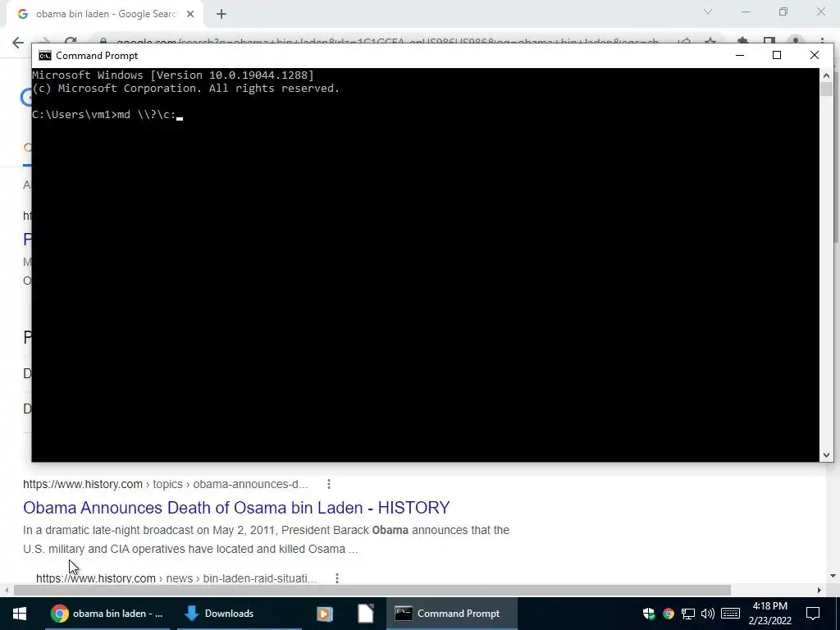Close the obama bin laden Chrome tab
This screenshot has height=630, width=840.
(190, 14)
